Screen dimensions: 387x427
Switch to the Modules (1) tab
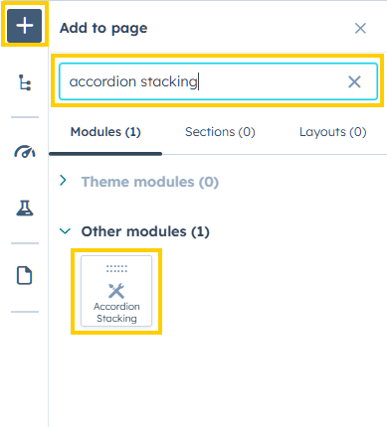[x=106, y=132]
